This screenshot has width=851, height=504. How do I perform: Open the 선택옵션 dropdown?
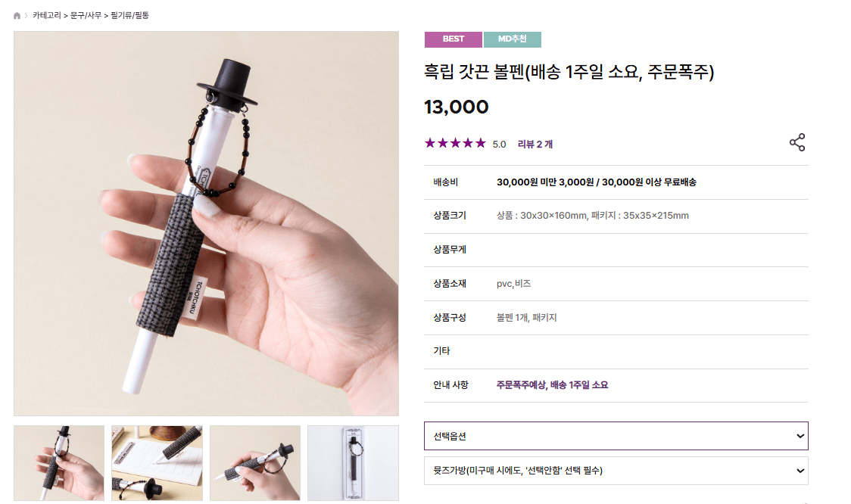pos(616,436)
